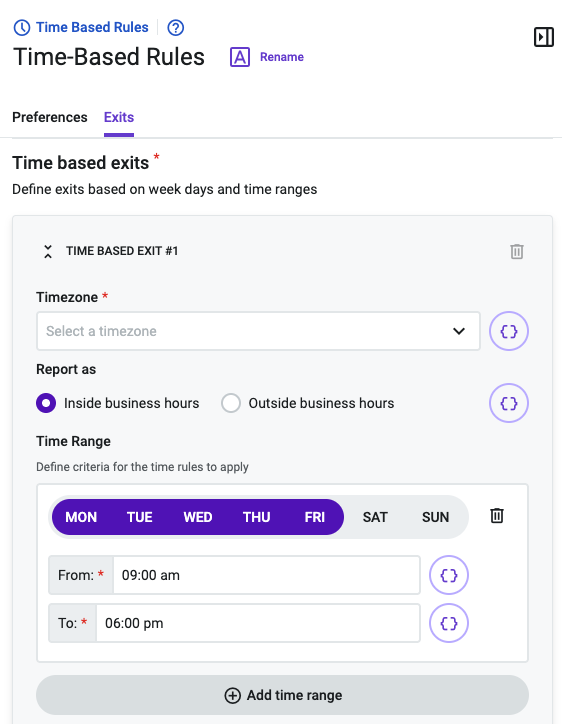Screen dimensions: 562x724
Task: Toggle THU day selection
Action: coord(256,517)
